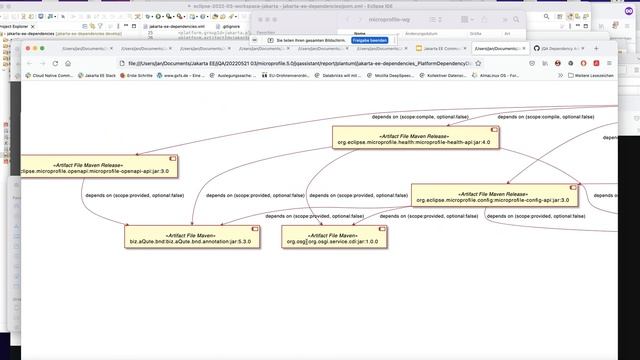
Task: Click artifact icon on biz.aQute.bnd.annotation node
Action: point(255,229)
